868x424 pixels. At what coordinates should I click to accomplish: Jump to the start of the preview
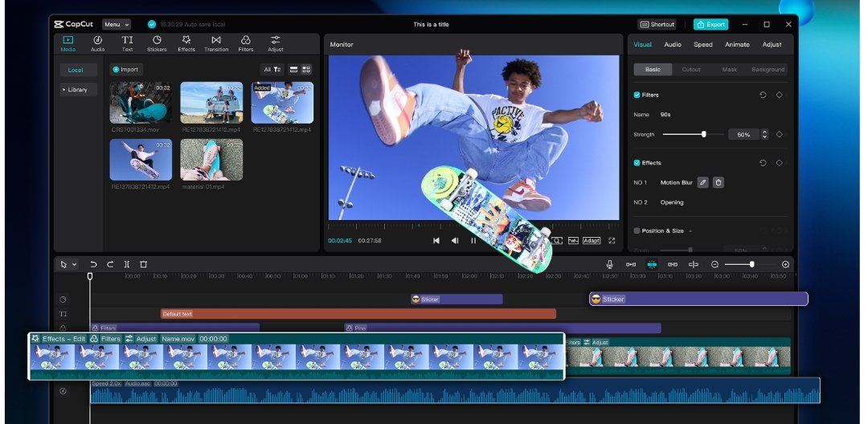(436, 240)
